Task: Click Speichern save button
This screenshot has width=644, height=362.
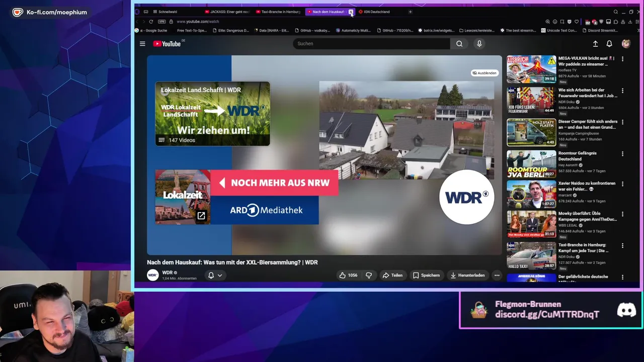Action: (x=427, y=275)
